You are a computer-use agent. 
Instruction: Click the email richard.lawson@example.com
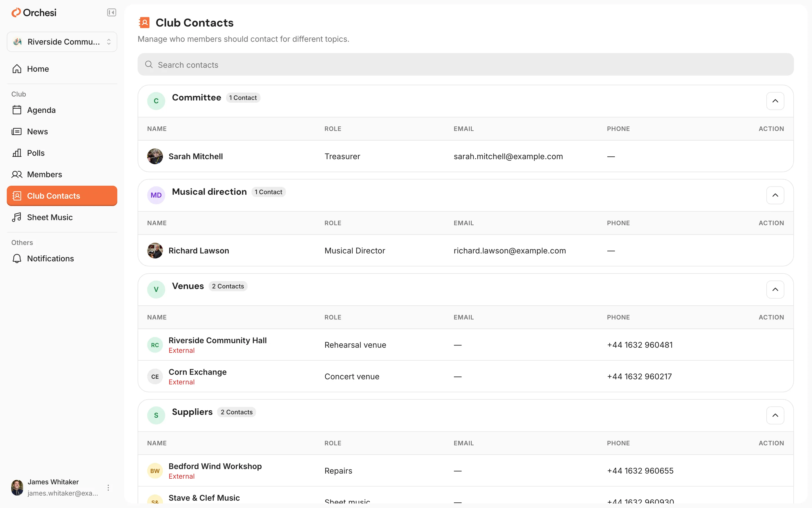pyautogui.click(x=510, y=251)
